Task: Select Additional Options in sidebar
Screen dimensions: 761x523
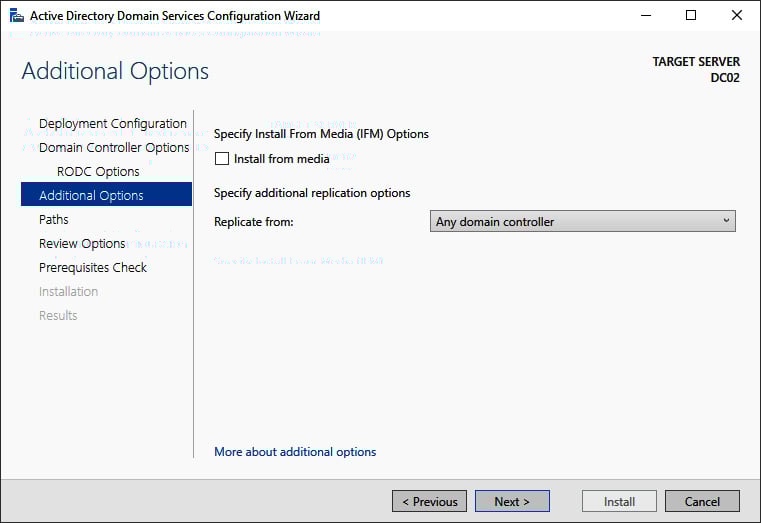Action: [x=106, y=195]
